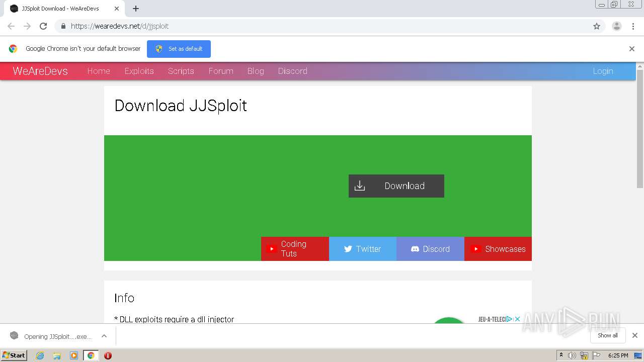
Task: Go back with the browser back arrow
Action: pyautogui.click(x=11, y=26)
